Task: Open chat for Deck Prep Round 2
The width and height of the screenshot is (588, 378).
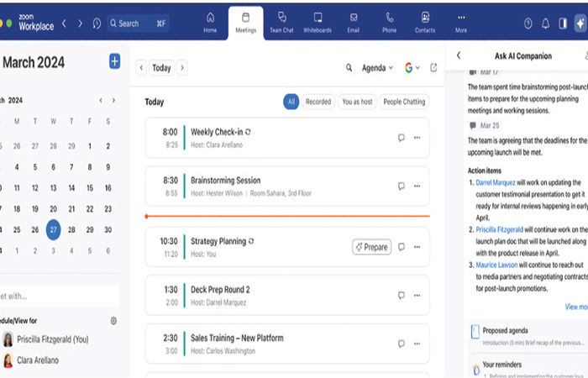Action: 402,295
